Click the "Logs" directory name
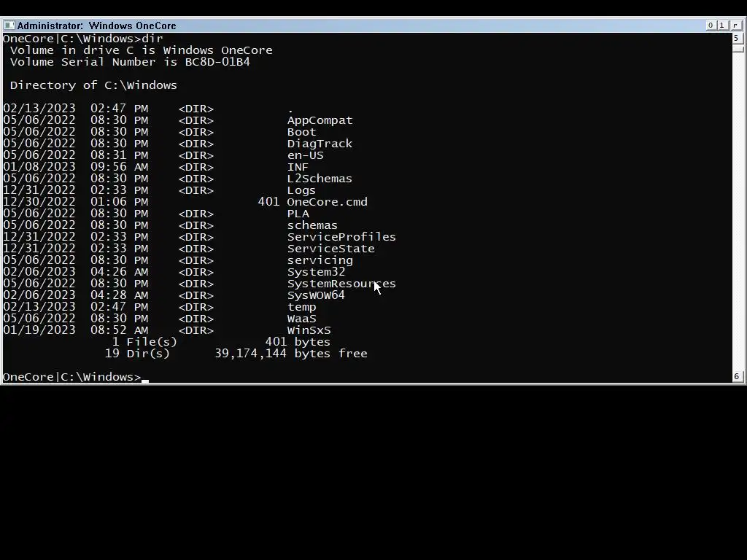Image resolution: width=747 pixels, height=560 pixels. click(301, 190)
